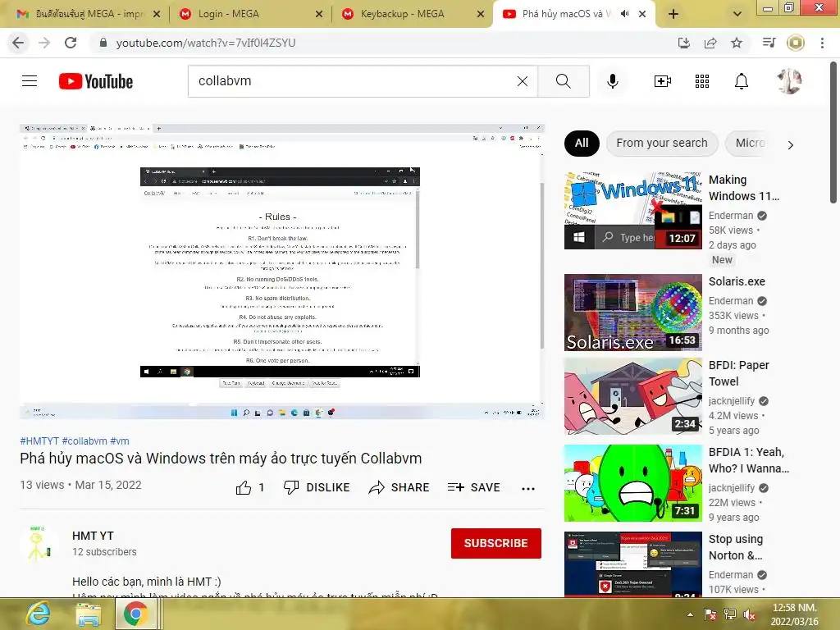840x630 pixels.
Task: Click the video player area
Action: (x=282, y=271)
